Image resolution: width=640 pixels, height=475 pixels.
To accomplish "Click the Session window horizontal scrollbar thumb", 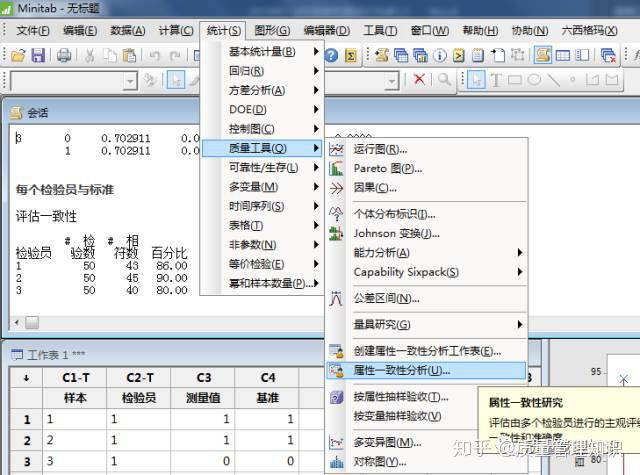I will 32,322.
